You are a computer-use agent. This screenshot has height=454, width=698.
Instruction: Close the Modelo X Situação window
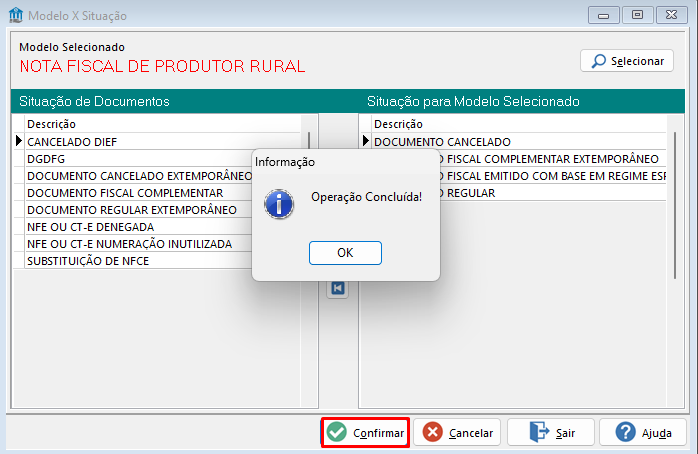pyautogui.click(x=671, y=15)
